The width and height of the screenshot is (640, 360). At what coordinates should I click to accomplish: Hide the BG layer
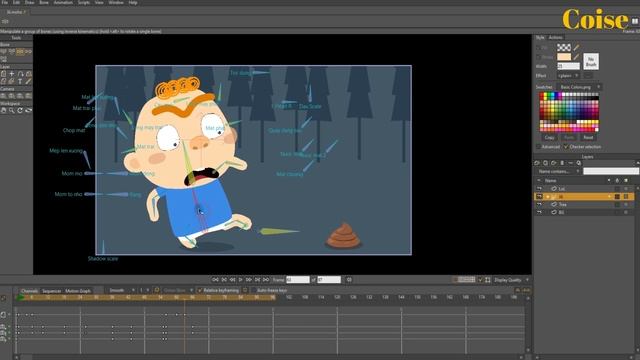coord(539,212)
